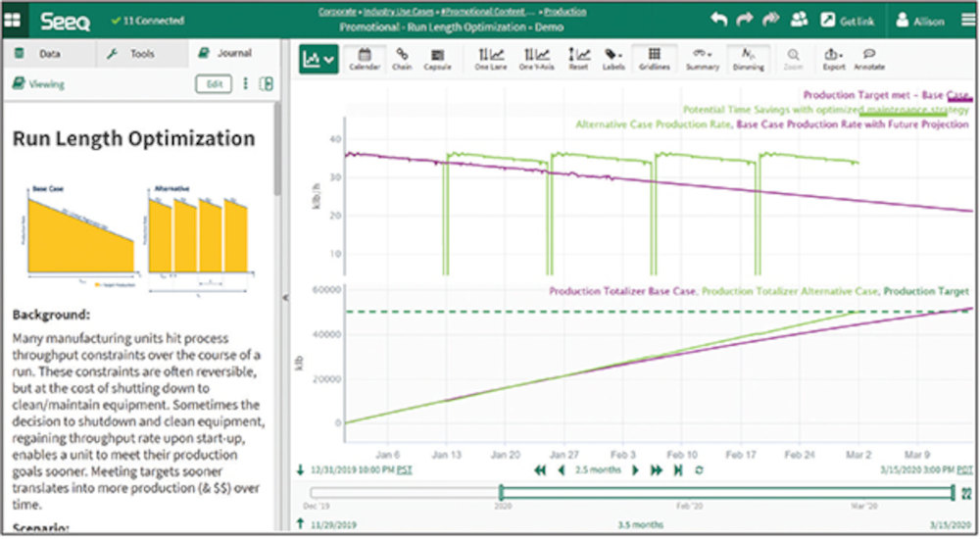The height and width of the screenshot is (539, 980).
Task: Collapse the journal panel divider arrow
Action: (285, 298)
